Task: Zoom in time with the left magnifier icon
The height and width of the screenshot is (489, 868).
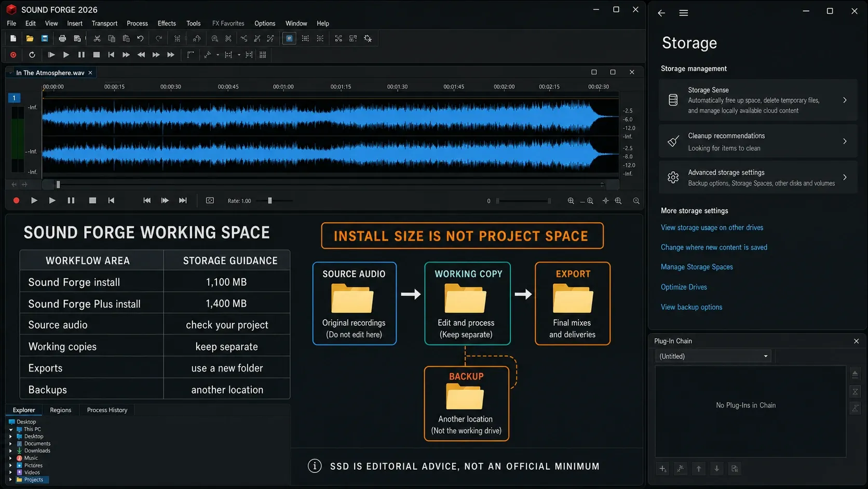Action: (x=571, y=201)
